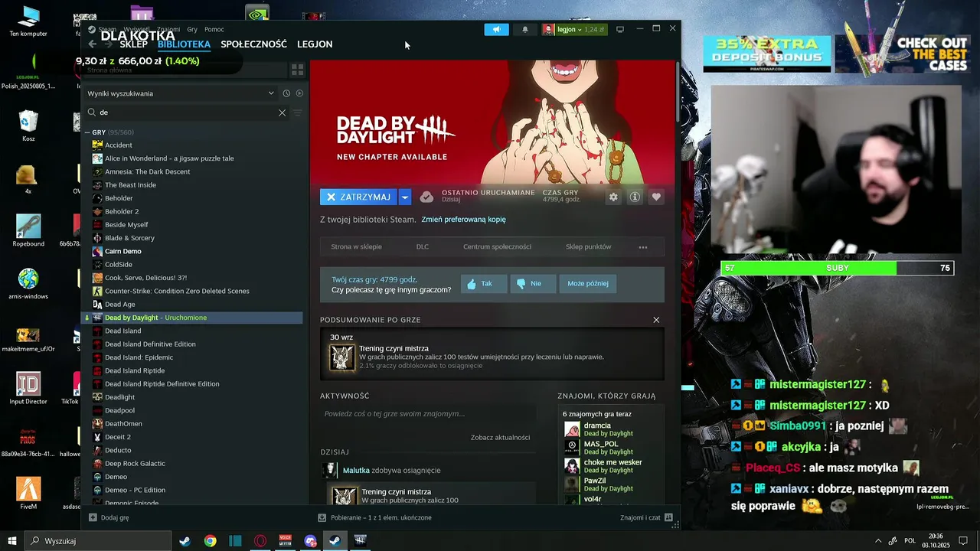
Task: Open Zobacz aktualności link
Action: click(x=500, y=438)
